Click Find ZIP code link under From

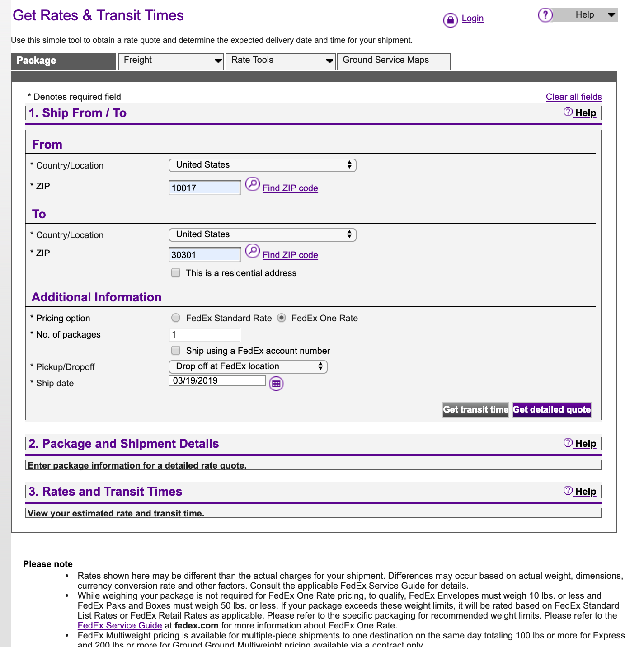tap(290, 188)
